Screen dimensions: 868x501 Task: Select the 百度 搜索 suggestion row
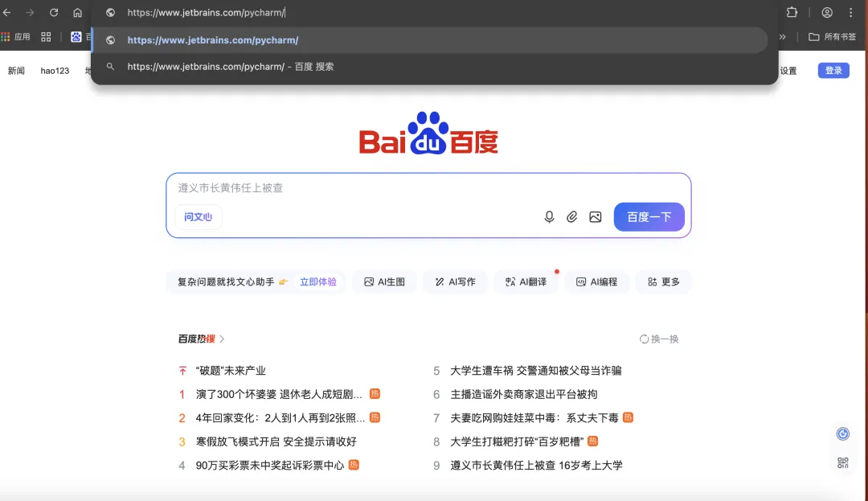click(x=429, y=67)
